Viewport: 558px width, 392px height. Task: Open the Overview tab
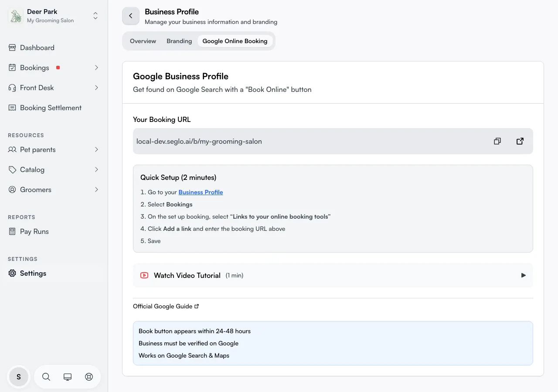point(143,41)
